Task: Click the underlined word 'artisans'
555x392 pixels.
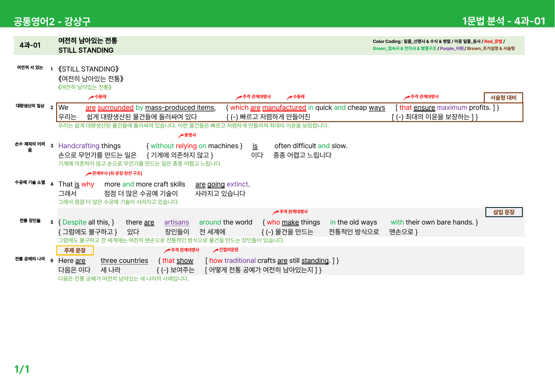Action: (x=176, y=222)
